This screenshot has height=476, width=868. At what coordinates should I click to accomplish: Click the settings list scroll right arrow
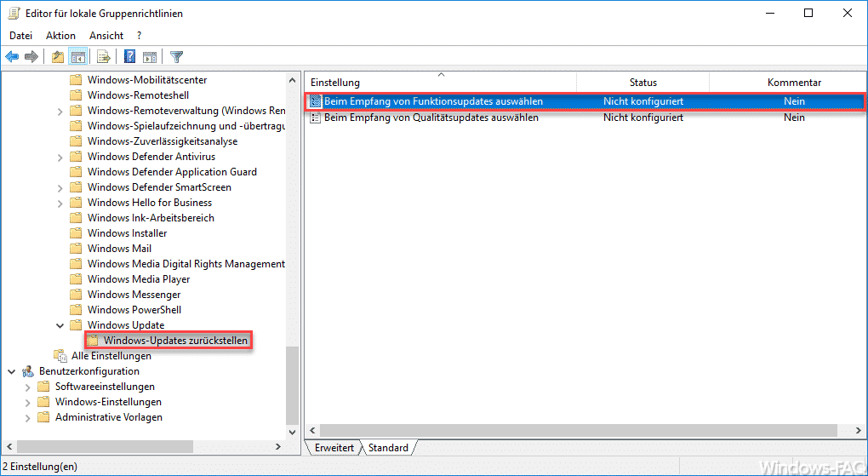[x=858, y=431]
